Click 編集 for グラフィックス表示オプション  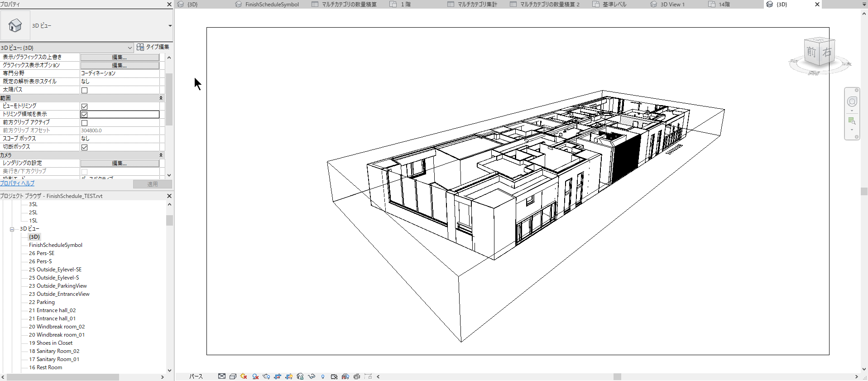(120, 65)
